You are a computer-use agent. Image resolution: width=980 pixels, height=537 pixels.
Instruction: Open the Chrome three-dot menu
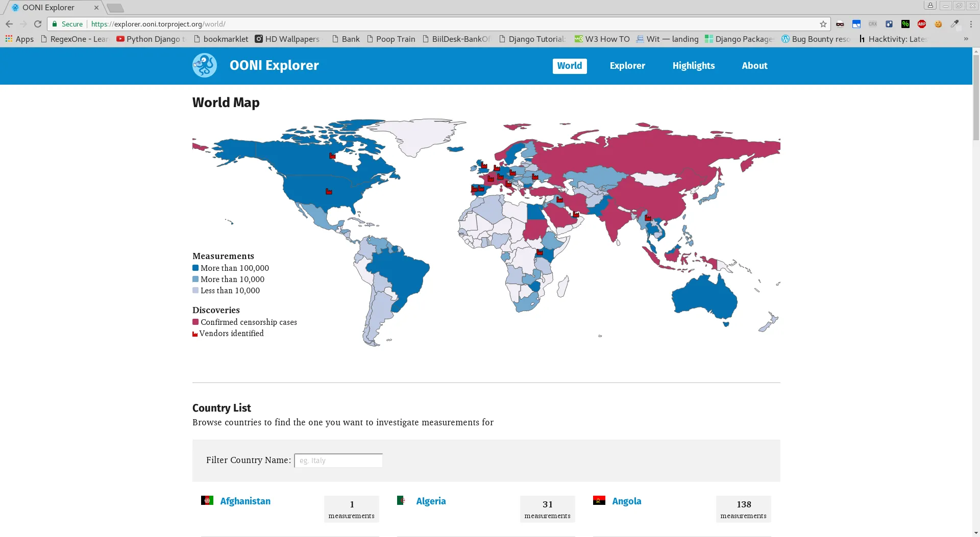tap(971, 24)
